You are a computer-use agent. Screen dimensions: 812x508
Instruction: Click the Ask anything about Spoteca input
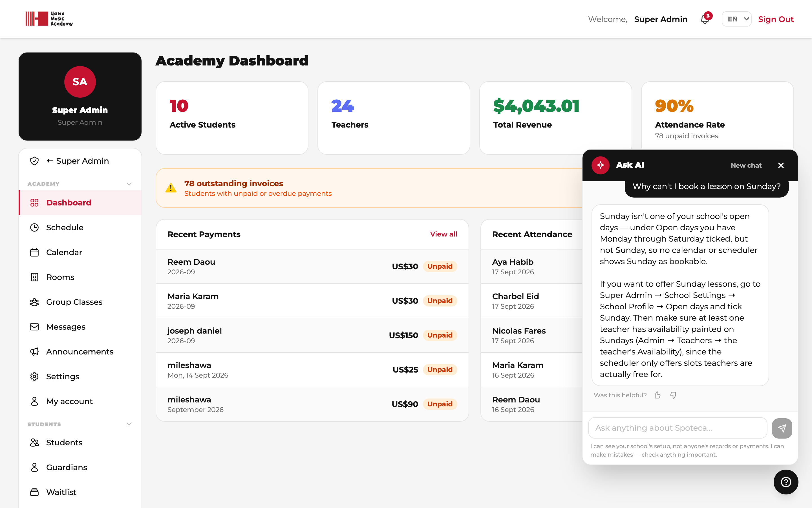click(x=678, y=428)
